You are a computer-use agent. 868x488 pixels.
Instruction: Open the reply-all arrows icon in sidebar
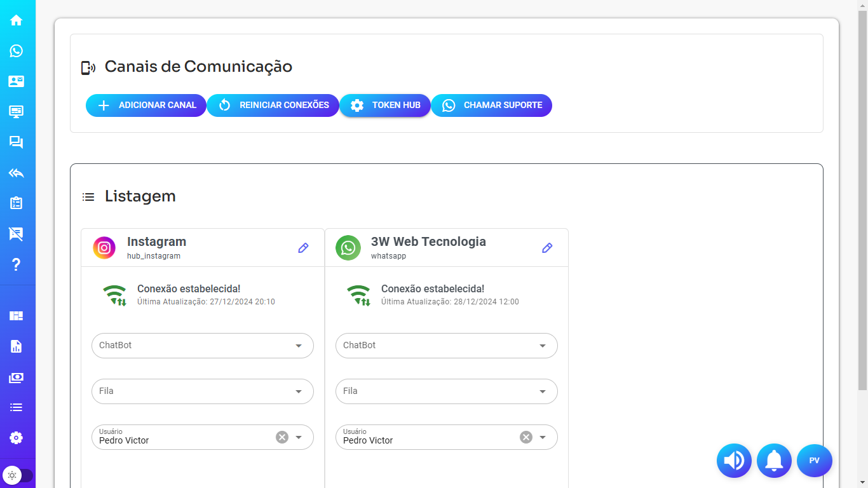coord(17,173)
